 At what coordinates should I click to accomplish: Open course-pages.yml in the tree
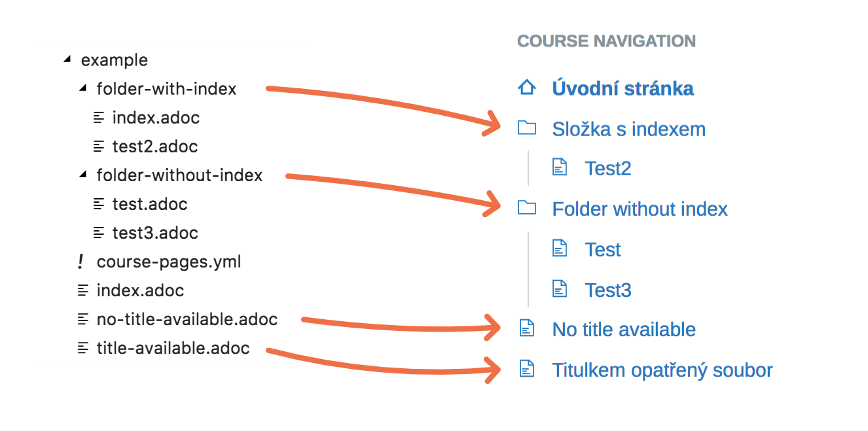[x=169, y=262]
